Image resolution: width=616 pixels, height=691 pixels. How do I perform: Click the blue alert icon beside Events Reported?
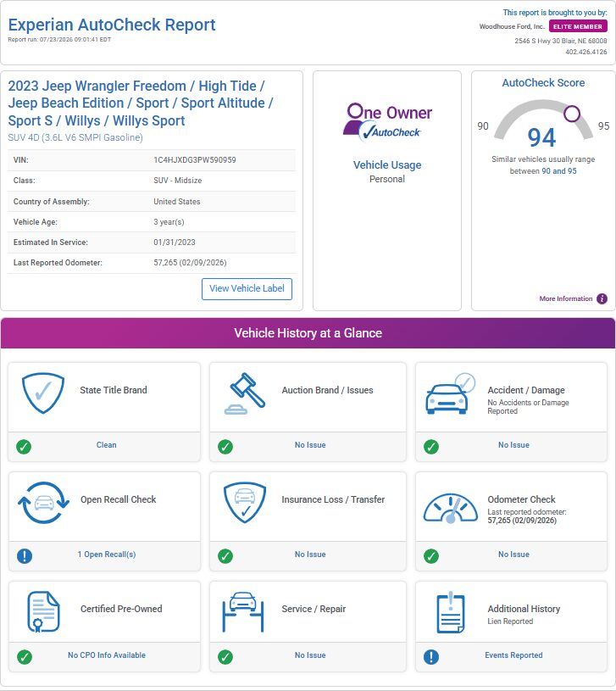tap(431, 656)
